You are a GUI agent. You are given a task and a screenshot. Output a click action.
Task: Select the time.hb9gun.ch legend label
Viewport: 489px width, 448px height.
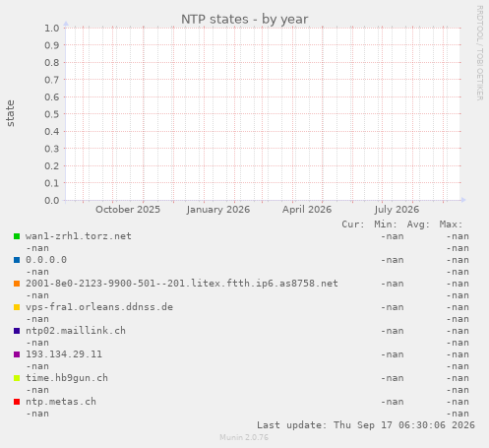67,378
